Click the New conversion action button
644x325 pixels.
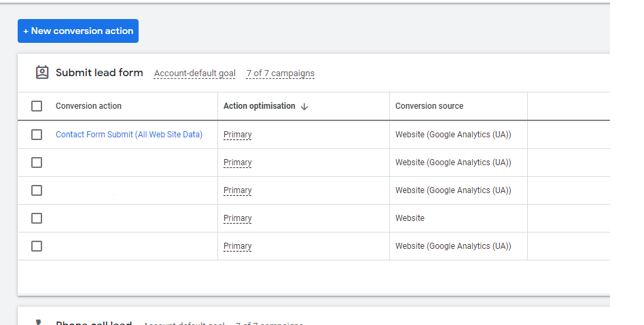click(78, 31)
